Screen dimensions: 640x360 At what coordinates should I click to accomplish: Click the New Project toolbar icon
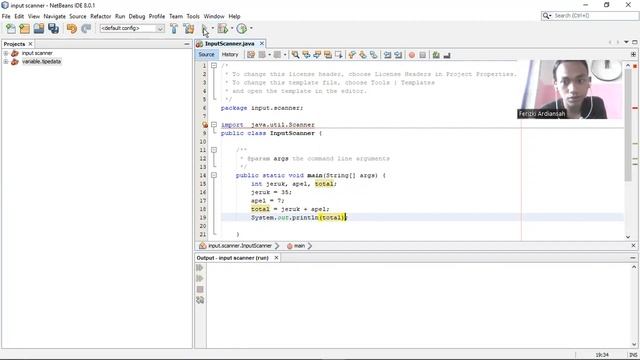pyautogui.click(x=24, y=29)
